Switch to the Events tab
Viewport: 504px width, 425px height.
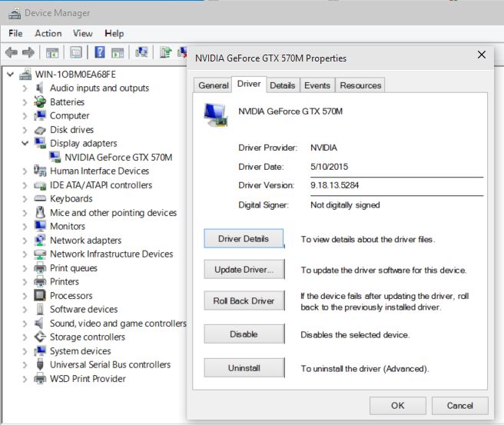coord(317,85)
